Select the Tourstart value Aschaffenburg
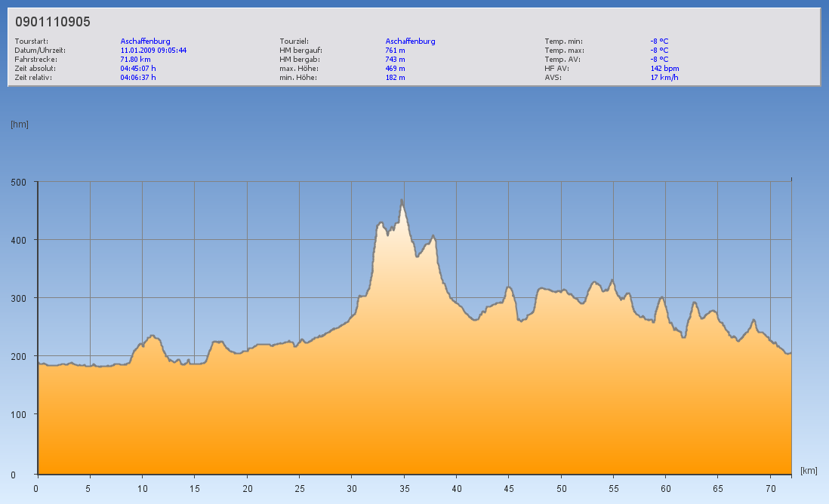 (x=145, y=41)
